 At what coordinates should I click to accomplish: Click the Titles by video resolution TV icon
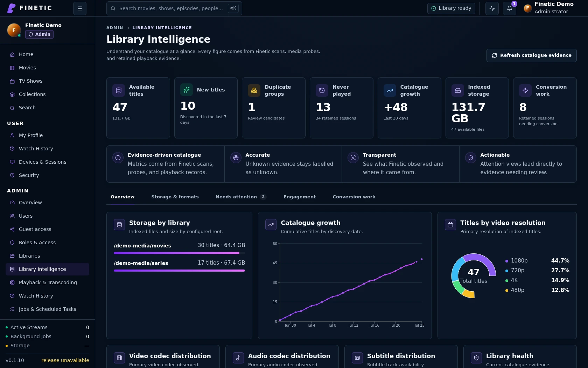click(450, 225)
